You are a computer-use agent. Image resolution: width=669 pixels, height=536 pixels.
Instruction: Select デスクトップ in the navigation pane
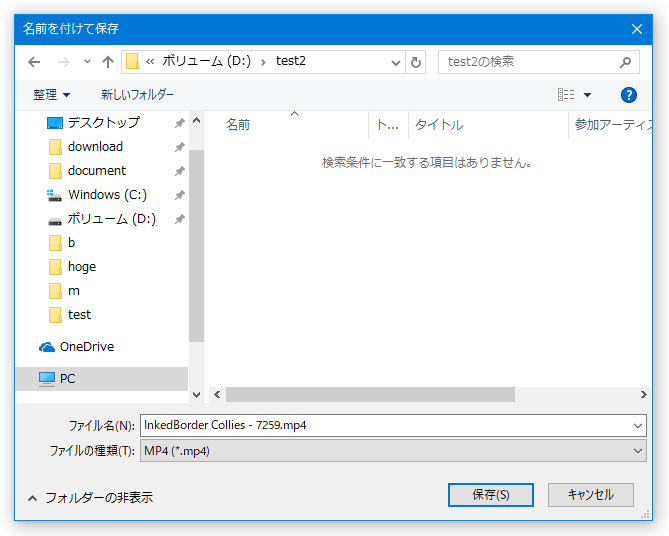click(x=104, y=123)
